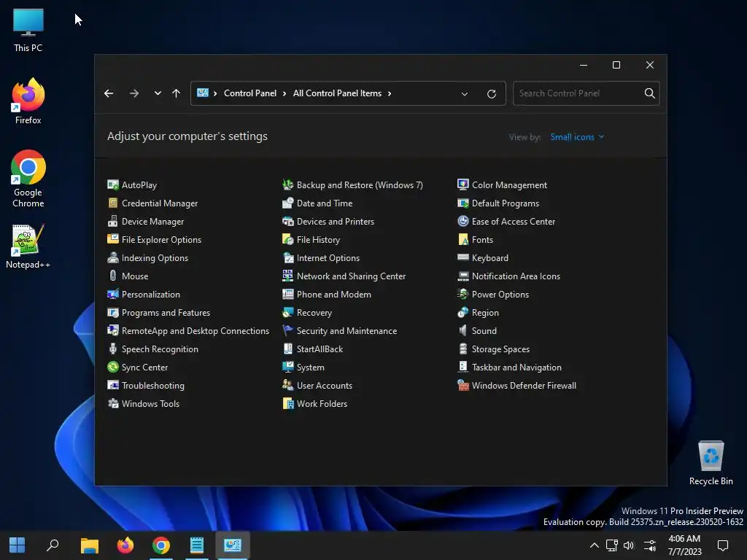
Task: Open Security and Maintenance link
Action: pyautogui.click(x=347, y=331)
